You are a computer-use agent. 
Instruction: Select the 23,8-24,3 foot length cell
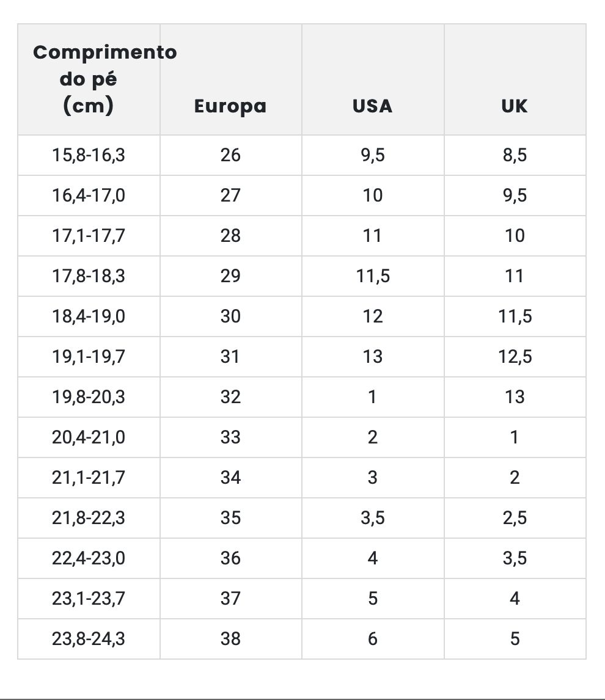[89, 639]
